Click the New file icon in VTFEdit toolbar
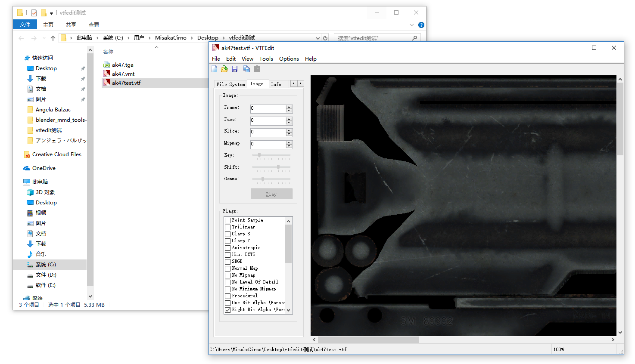 214,69
